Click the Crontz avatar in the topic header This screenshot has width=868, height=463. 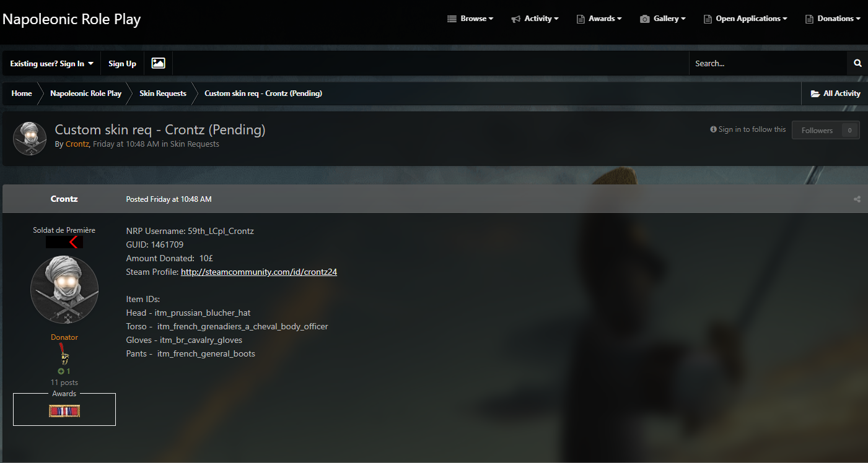point(30,139)
